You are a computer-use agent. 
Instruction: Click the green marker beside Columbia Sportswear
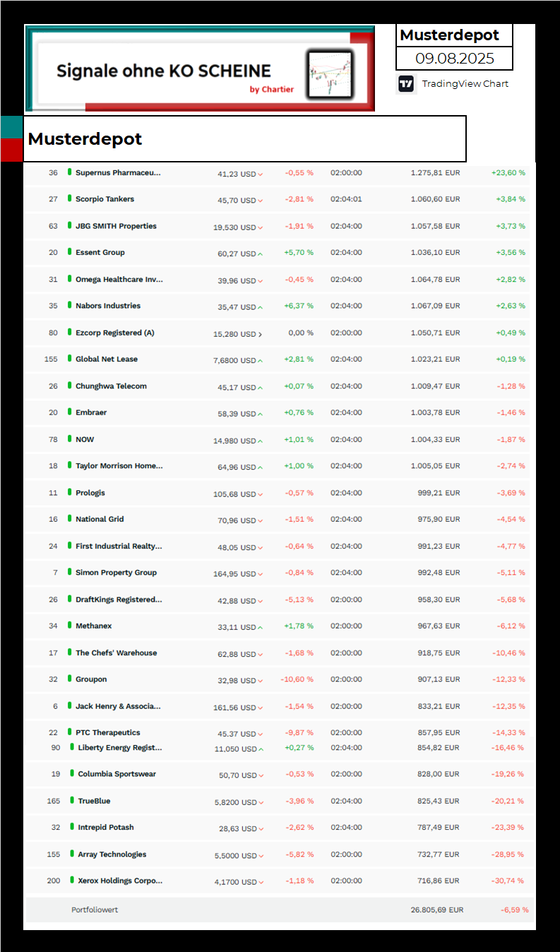click(71, 773)
